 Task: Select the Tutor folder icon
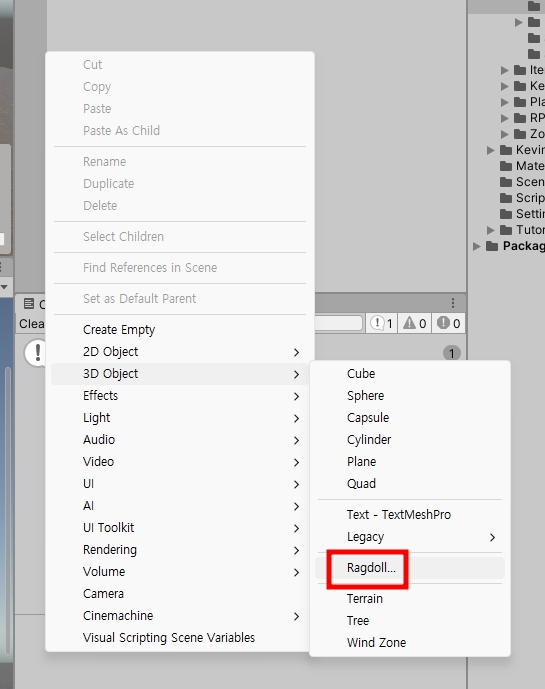(x=506, y=230)
